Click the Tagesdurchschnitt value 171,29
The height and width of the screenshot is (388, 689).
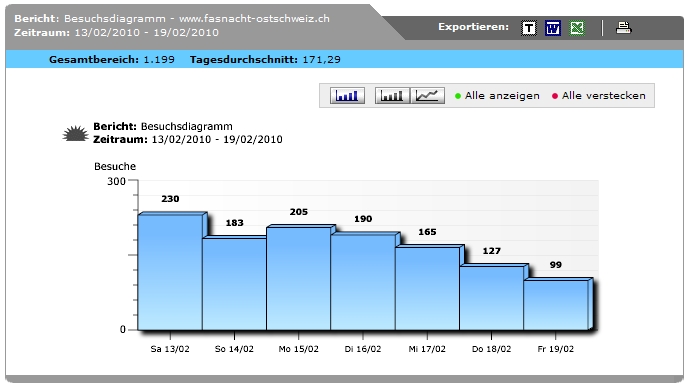point(321,60)
